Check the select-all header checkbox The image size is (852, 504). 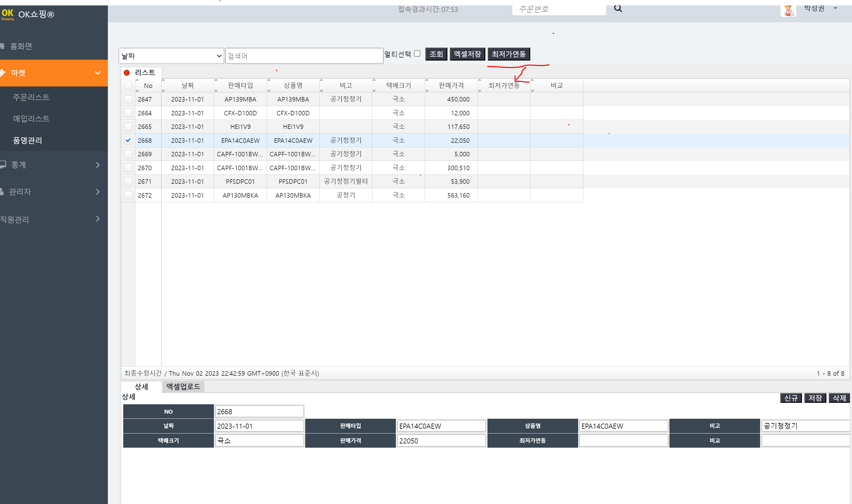point(128,86)
